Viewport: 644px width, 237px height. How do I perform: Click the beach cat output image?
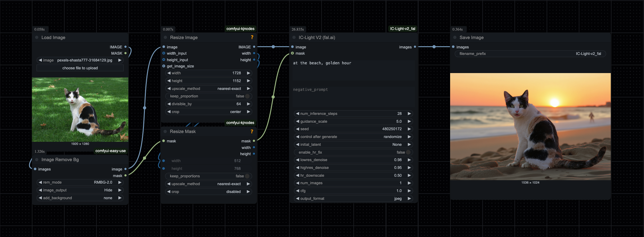(530, 126)
